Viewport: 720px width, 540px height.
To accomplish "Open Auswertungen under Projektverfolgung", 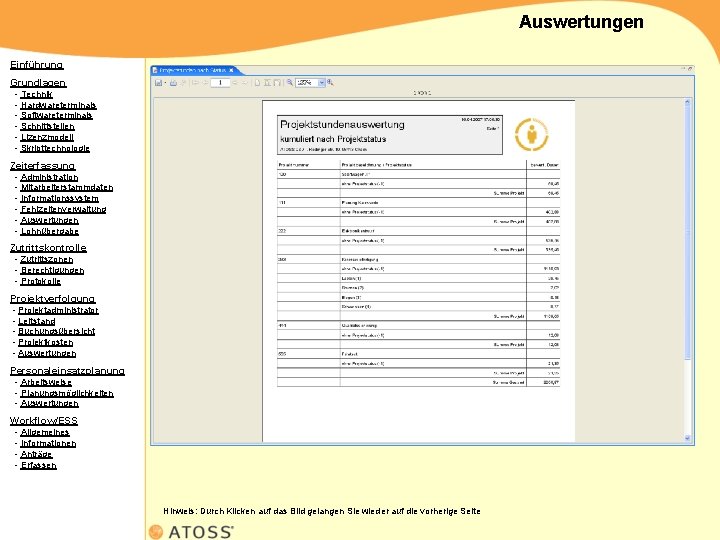I will click(x=47, y=354).
